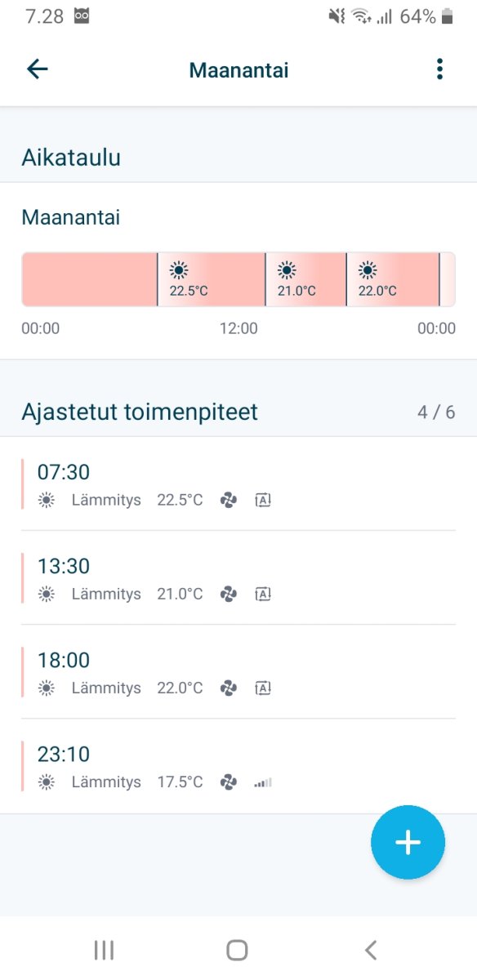
Task: Add a new scheduled action with the plus button
Action: click(x=408, y=842)
